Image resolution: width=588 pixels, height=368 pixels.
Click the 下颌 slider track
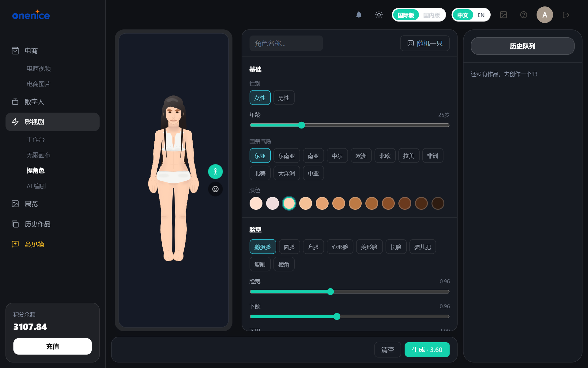coord(349,316)
